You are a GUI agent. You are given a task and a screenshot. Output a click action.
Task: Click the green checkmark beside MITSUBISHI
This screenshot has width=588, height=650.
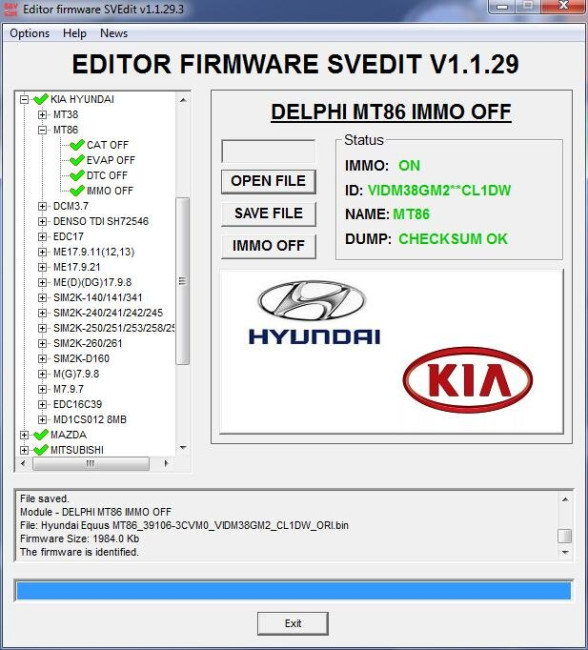pos(41,450)
